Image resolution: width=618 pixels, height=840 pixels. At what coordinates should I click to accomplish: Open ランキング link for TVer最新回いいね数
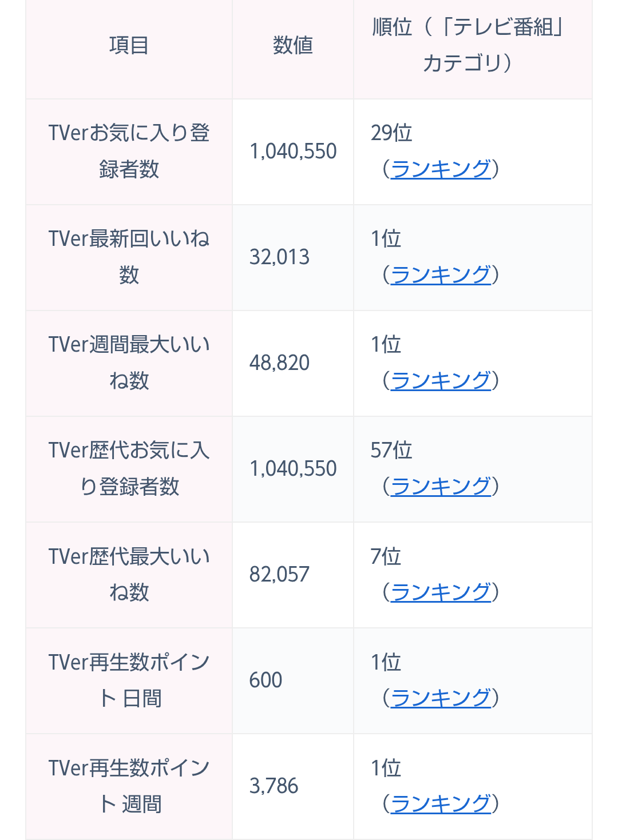(441, 274)
